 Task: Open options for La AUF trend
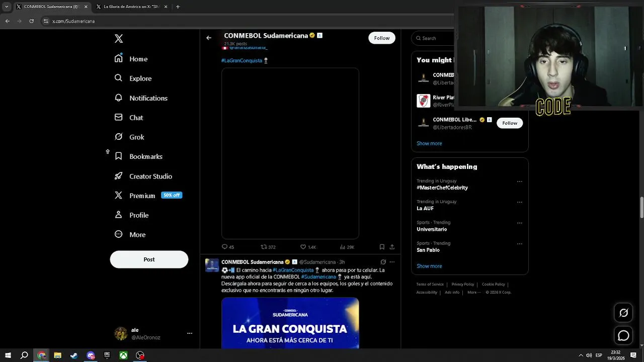(520, 202)
